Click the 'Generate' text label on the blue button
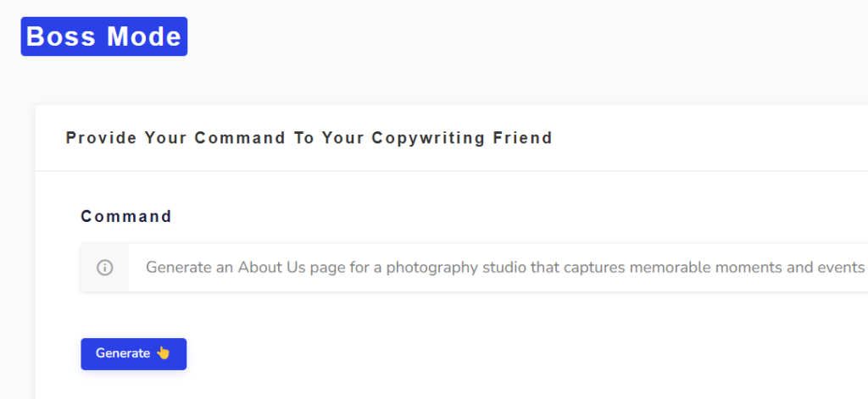 (123, 353)
